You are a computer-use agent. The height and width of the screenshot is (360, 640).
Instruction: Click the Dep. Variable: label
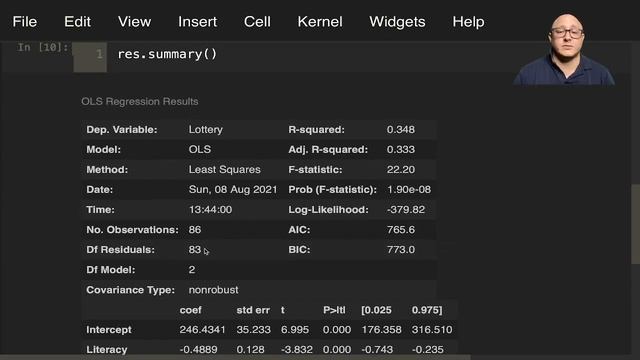coord(122,130)
